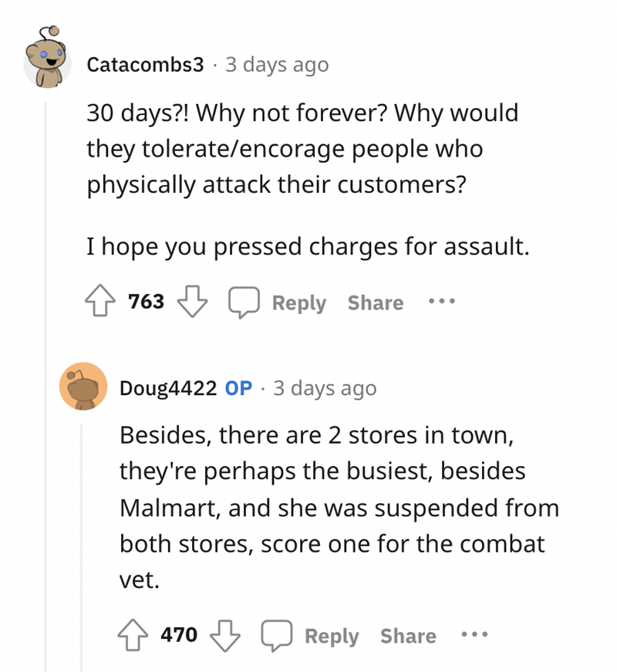The width and height of the screenshot is (617, 672).
Task: Share Doug4422's reply
Action: pos(408,636)
